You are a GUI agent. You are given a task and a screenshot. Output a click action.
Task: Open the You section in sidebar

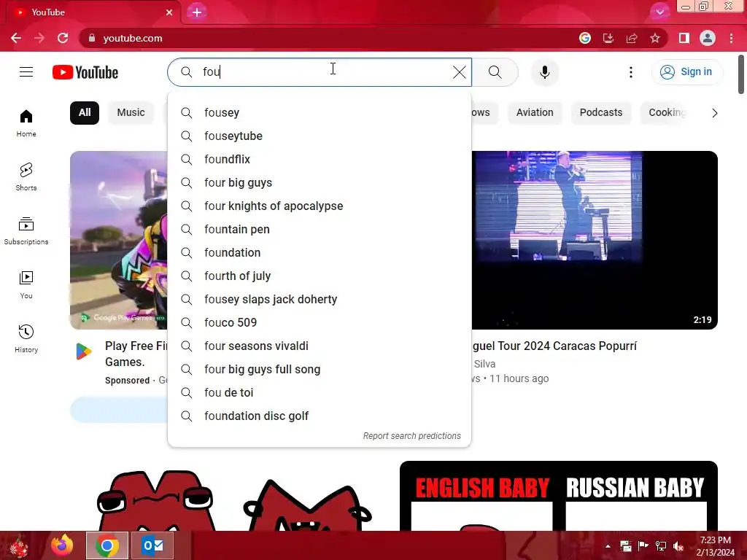(x=26, y=285)
